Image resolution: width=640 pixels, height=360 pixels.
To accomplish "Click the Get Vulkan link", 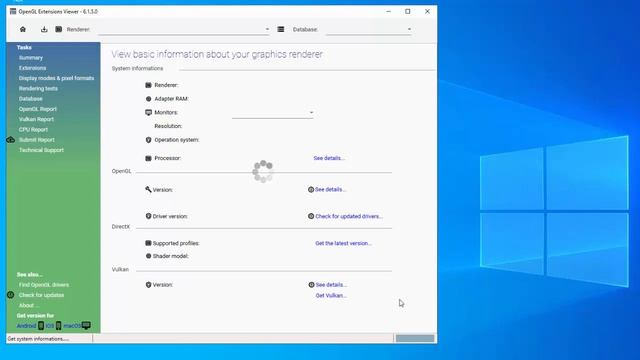I will tap(331, 296).
